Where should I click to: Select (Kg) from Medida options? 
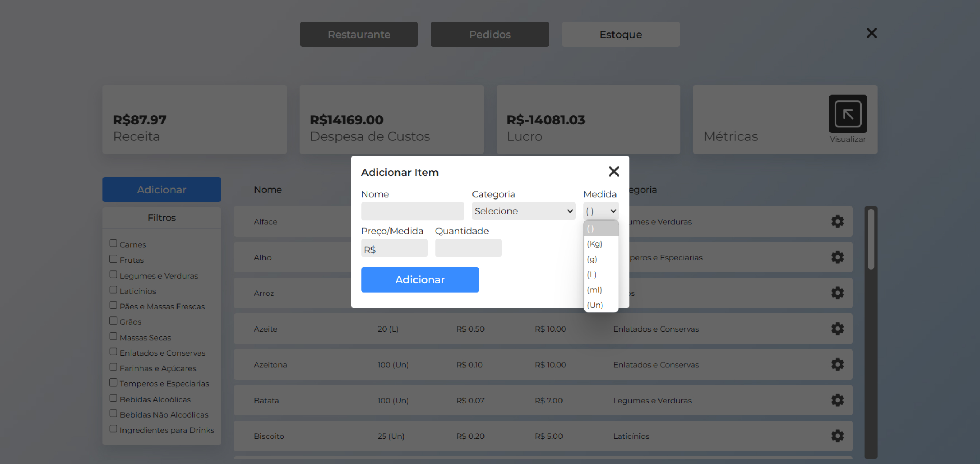(595, 244)
